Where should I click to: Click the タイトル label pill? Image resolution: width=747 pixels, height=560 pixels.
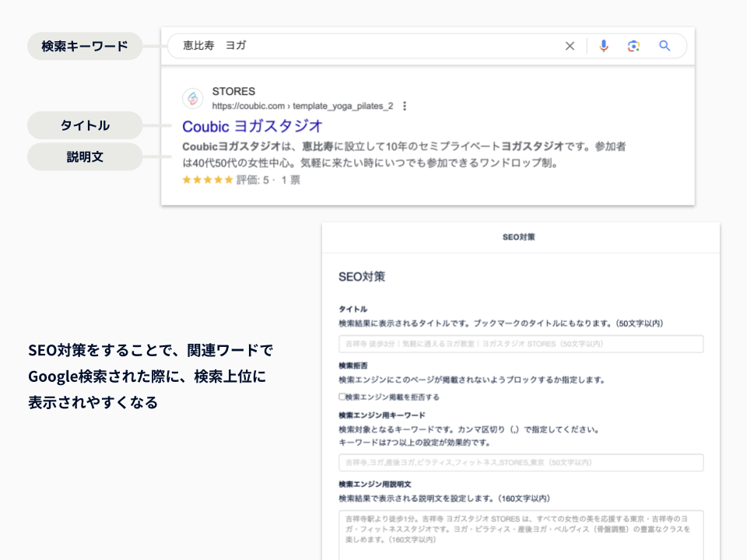pyautogui.click(x=85, y=125)
